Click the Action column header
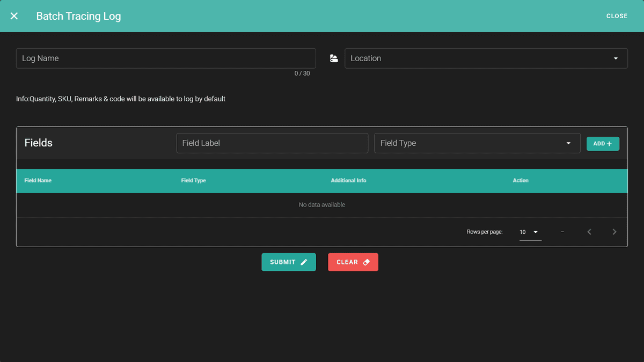This screenshot has height=362, width=644. pyautogui.click(x=521, y=181)
